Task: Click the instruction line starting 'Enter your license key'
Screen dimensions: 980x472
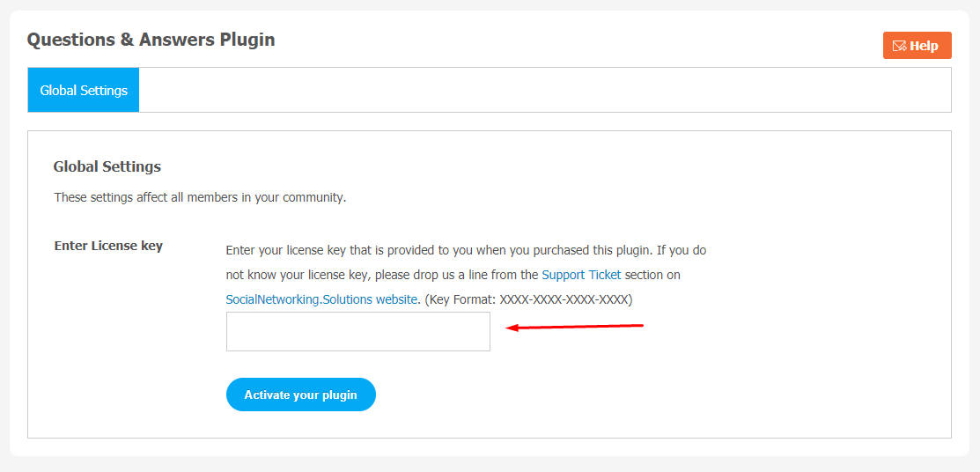Action: (467, 250)
